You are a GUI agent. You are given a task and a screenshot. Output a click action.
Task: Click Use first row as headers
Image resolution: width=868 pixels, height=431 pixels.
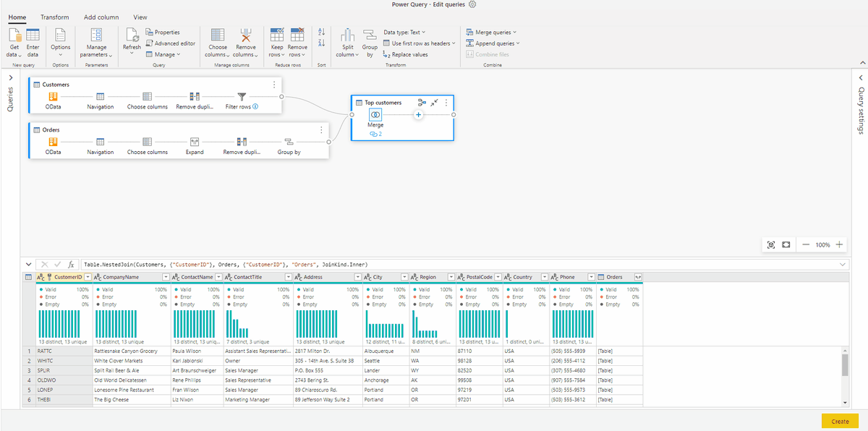(420, 43)
